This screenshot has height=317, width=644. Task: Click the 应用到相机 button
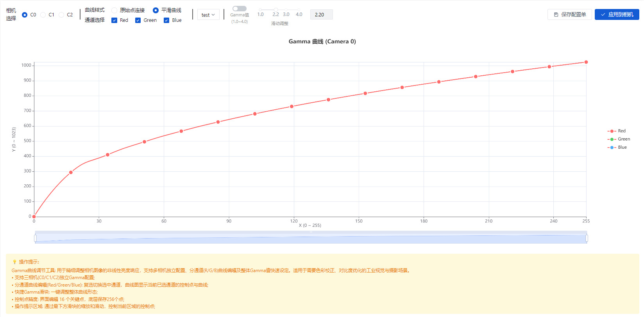pos(617,14)
